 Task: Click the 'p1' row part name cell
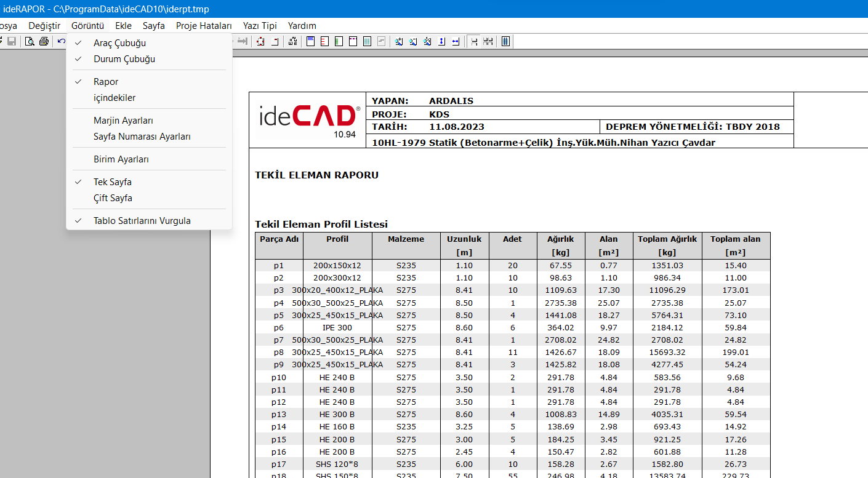tap(279, 266)
